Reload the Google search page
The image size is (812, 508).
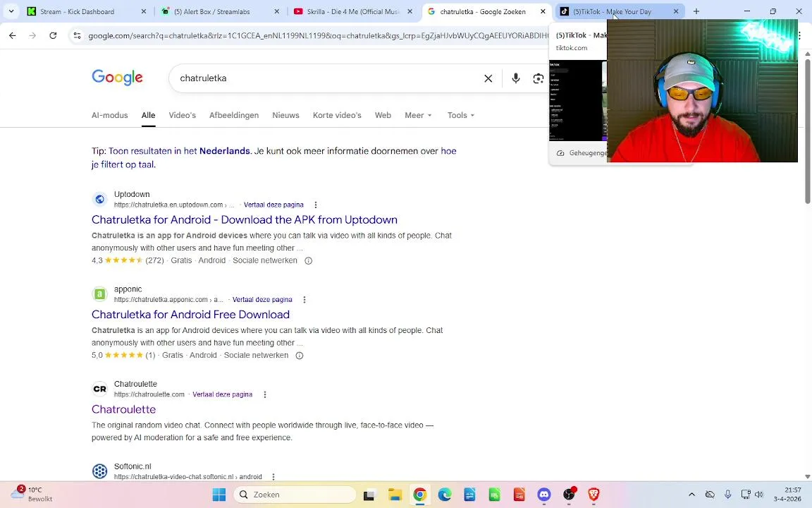click(x=53, y=35)
